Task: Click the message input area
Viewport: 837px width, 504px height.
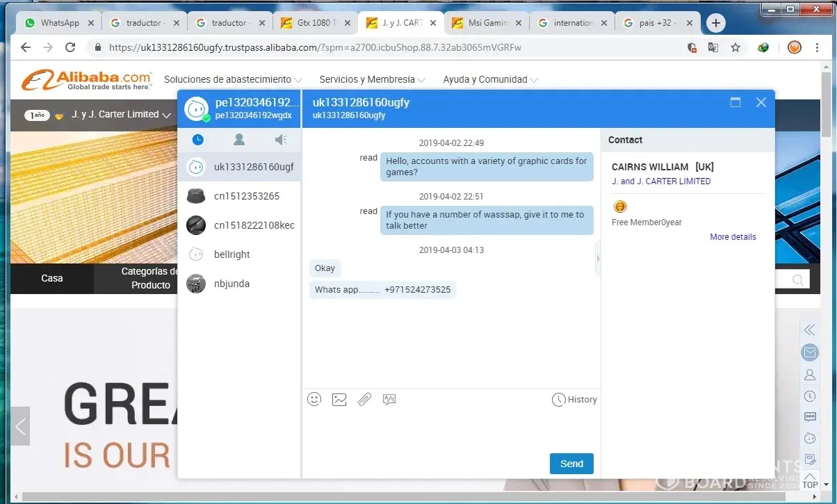Action: [x=450, y=431]
